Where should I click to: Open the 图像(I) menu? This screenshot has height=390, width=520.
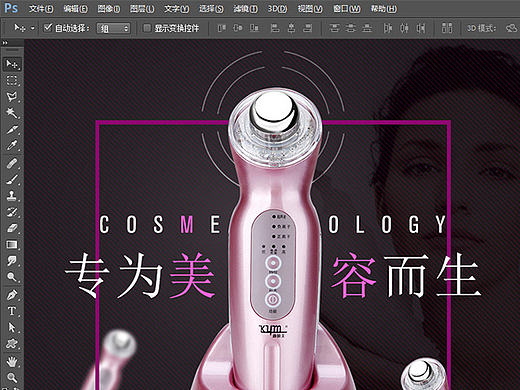pyautogui.click(x=109, y=8)
